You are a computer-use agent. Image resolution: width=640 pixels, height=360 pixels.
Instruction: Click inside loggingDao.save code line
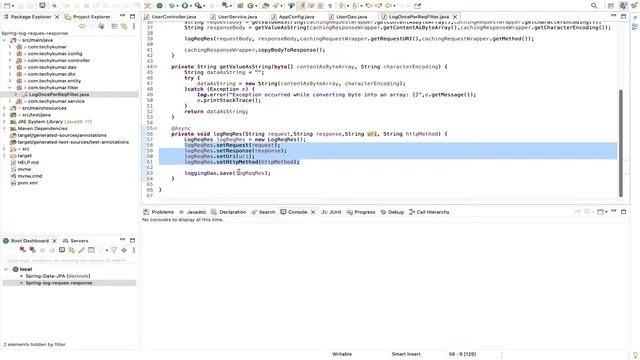tap(227, 173)
